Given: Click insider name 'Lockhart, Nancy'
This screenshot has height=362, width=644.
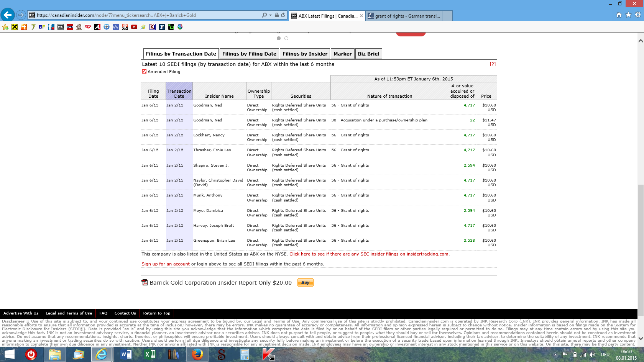Looking at the screenshot, I should pos(209,135).
